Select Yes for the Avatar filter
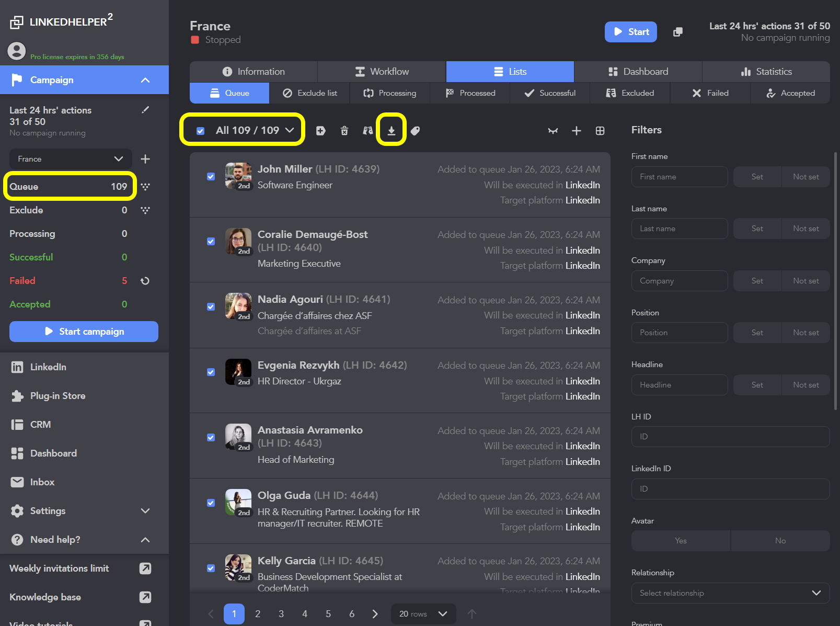The width and height of the screenshot is (840, 626). [681, 541]
